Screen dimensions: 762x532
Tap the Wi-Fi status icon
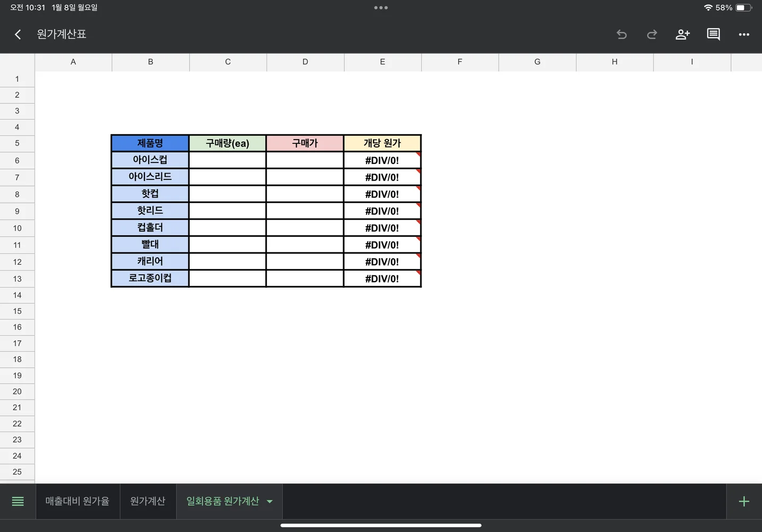point(708,7)
